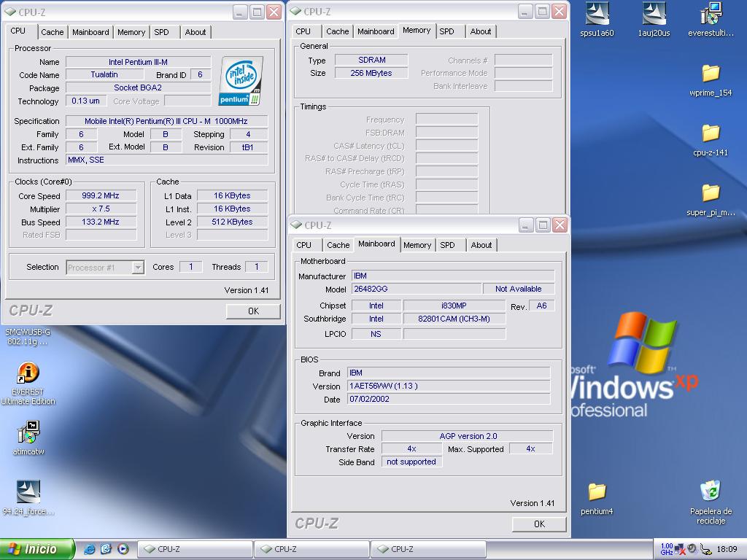Click the AGP version 2.0 value
747x560 pixels.
click(x=468, y=436)
